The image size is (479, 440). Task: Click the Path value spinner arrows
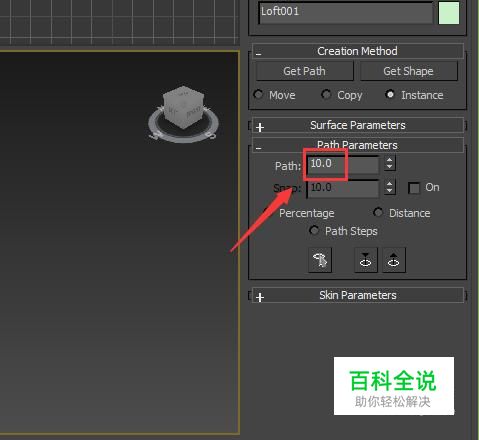point(389,163)
